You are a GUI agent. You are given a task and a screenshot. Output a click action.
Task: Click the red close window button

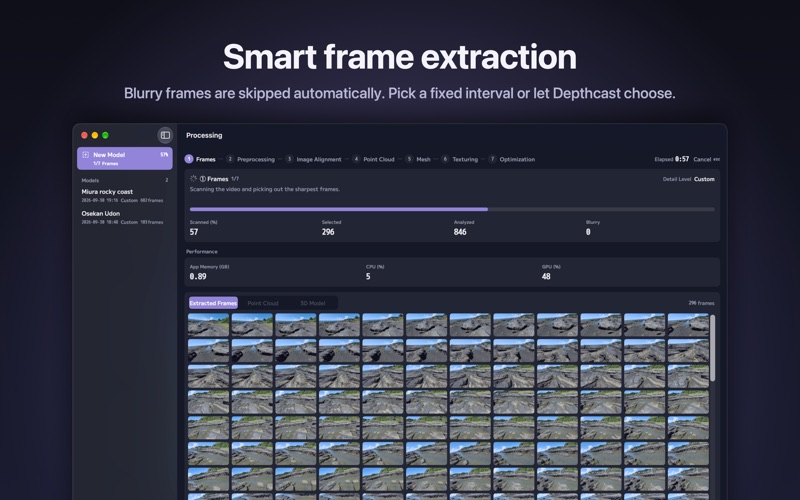tap(84, 135)
